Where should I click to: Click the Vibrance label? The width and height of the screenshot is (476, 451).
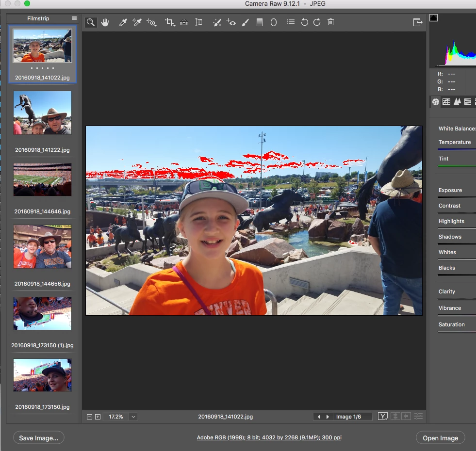click(450, 308)
